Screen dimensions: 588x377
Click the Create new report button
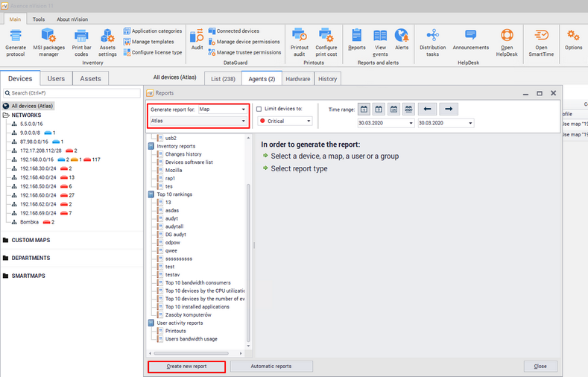(186, 367)
